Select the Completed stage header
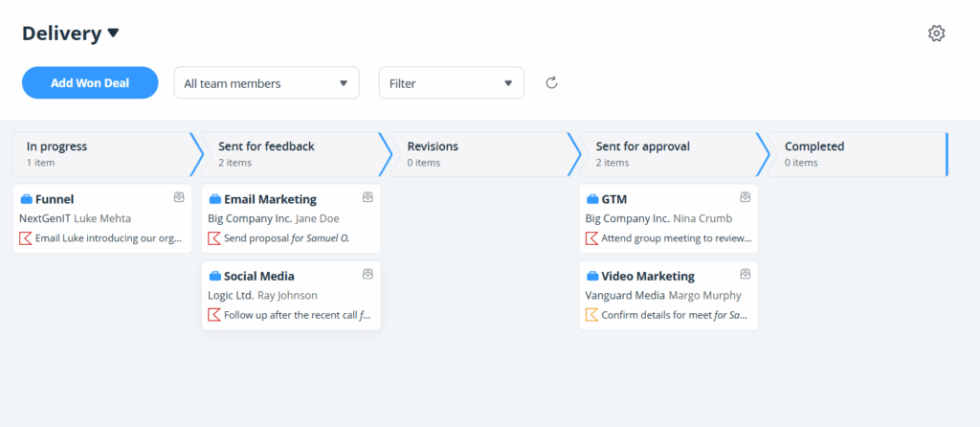 point(858,154)
